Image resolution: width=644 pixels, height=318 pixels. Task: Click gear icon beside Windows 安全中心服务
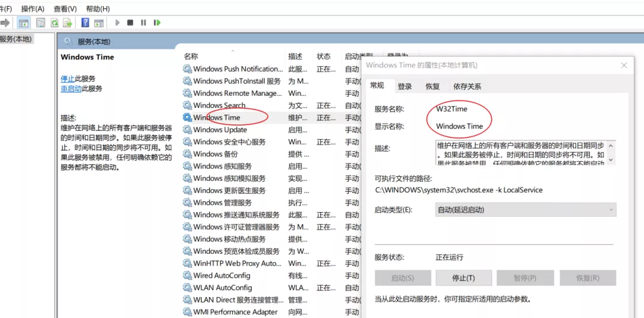(x=187, y=142)
